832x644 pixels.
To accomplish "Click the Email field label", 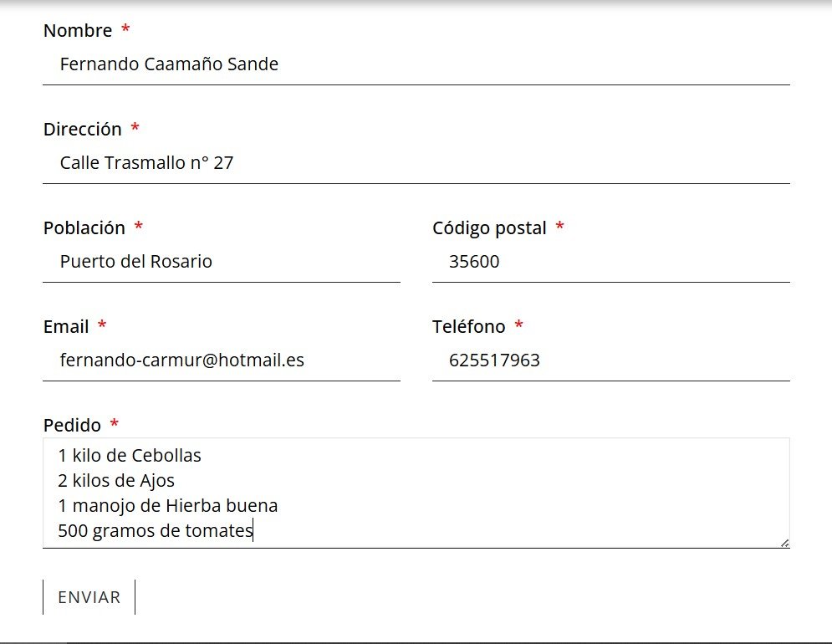I will (66, 327).
